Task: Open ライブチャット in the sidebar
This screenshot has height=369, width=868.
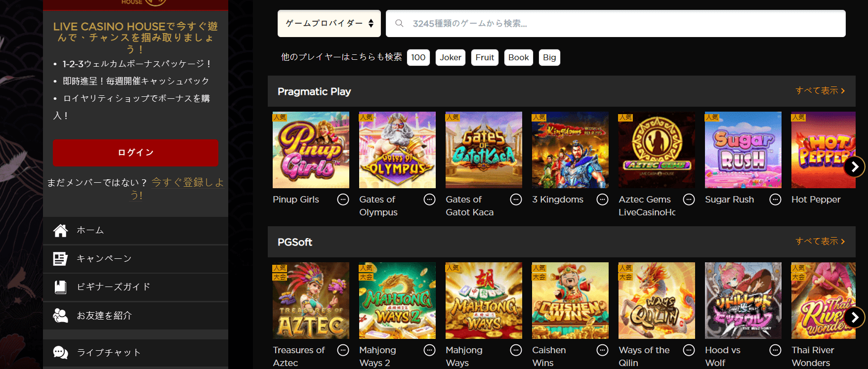Action: tap(135, 353)
